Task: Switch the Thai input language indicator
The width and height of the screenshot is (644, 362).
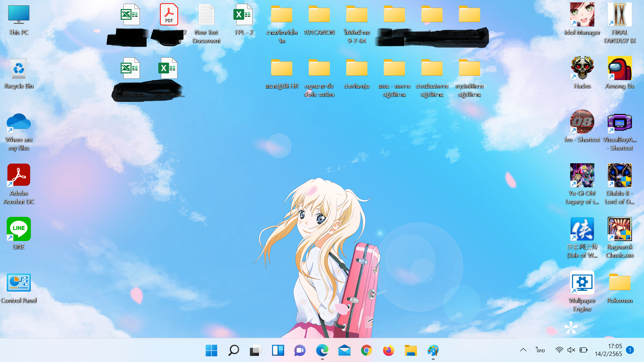Action: click(540, 350)
